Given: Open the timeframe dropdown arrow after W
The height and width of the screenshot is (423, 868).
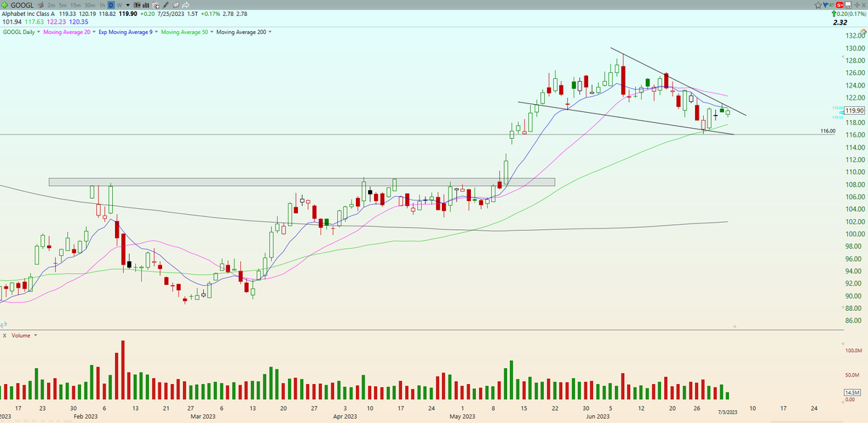Looking at the screenshot, I should [x=128, y=5].
